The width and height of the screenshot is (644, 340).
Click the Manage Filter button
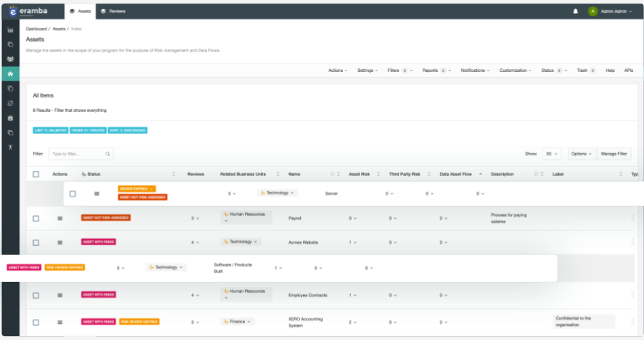tap(614, 154)
